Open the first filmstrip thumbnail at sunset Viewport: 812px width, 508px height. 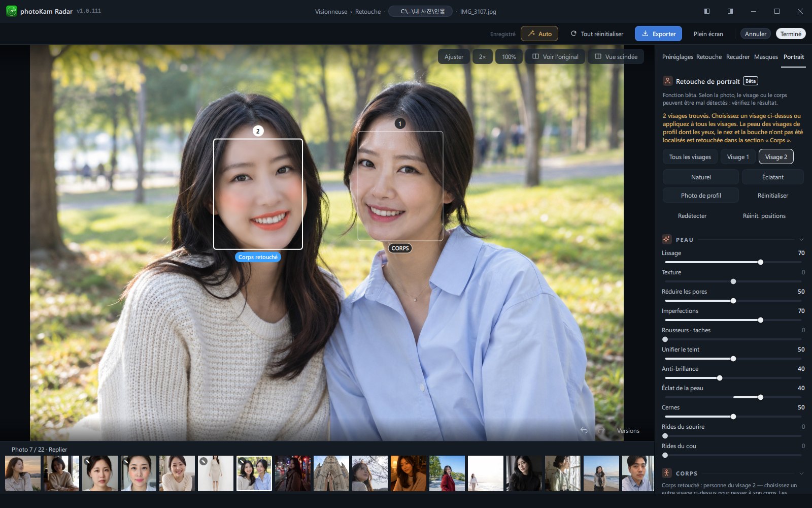[23, 473]
